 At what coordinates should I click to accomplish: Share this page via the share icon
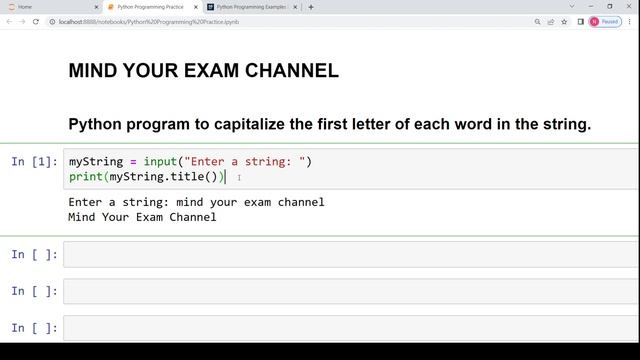(551, 22)
